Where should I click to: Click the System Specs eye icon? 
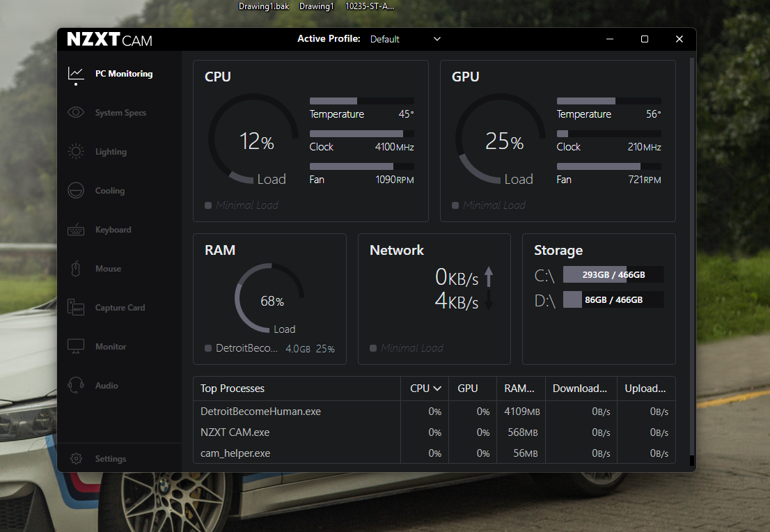76,113
